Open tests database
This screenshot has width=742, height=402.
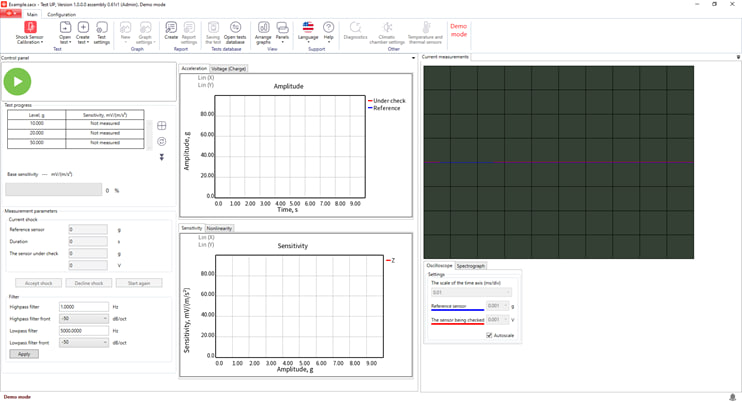pos(235,33)
